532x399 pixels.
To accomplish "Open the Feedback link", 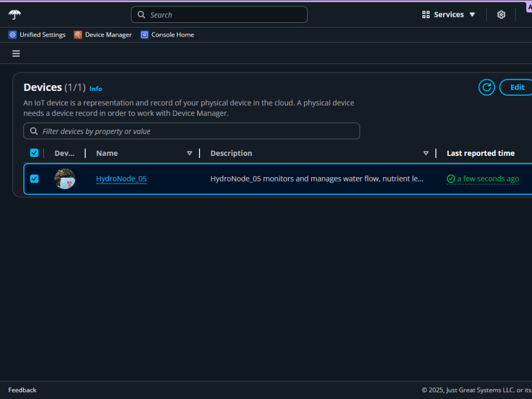I will (22, 390).
